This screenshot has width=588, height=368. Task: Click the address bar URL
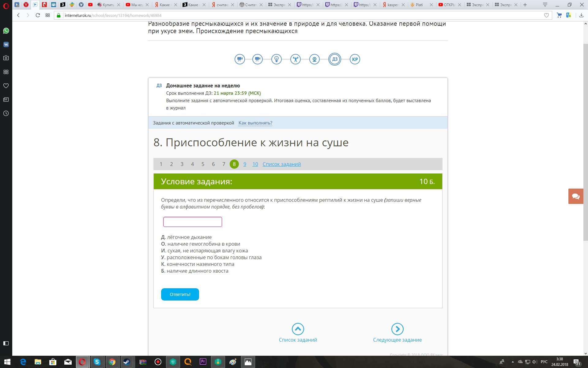(113, 15)
